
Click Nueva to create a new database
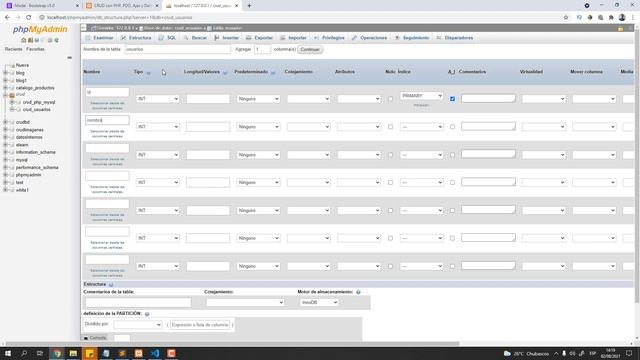coord(22,65)
